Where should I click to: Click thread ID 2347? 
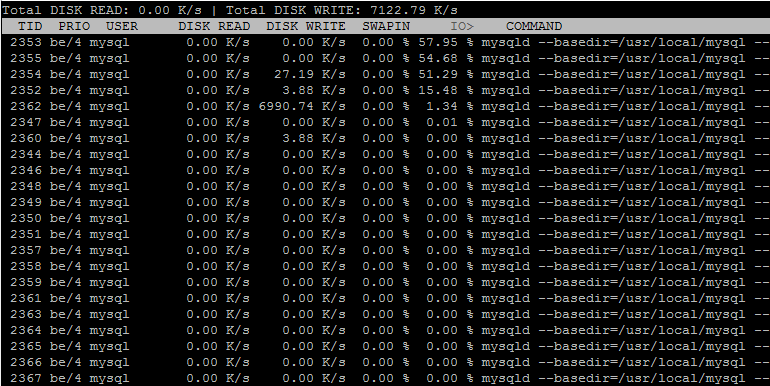coord(26,122)
